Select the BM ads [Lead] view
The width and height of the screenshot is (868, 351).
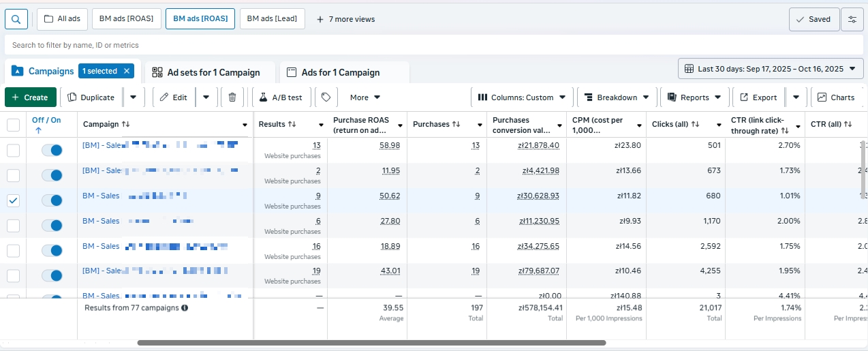click(x=272, y=19)
